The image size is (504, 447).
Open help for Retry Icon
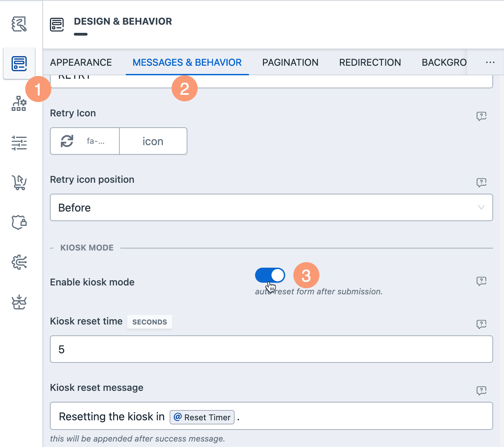[481, 116]
